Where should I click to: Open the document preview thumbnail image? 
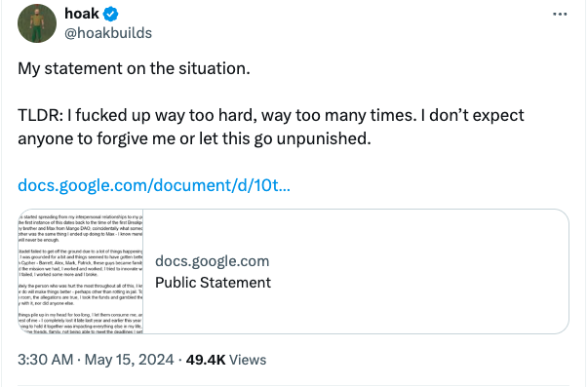[x=81, y=272]
